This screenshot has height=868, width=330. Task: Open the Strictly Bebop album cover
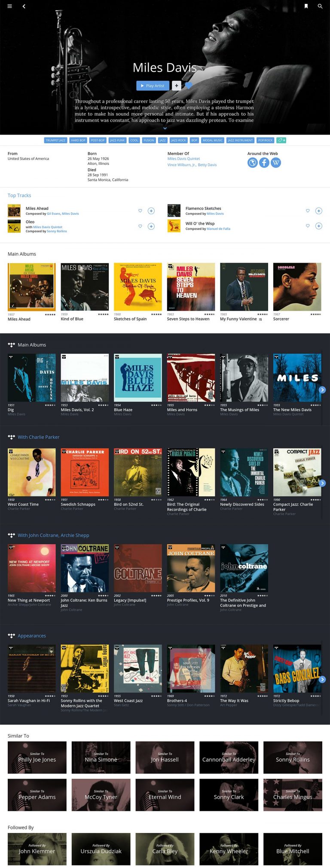point(297,668)
